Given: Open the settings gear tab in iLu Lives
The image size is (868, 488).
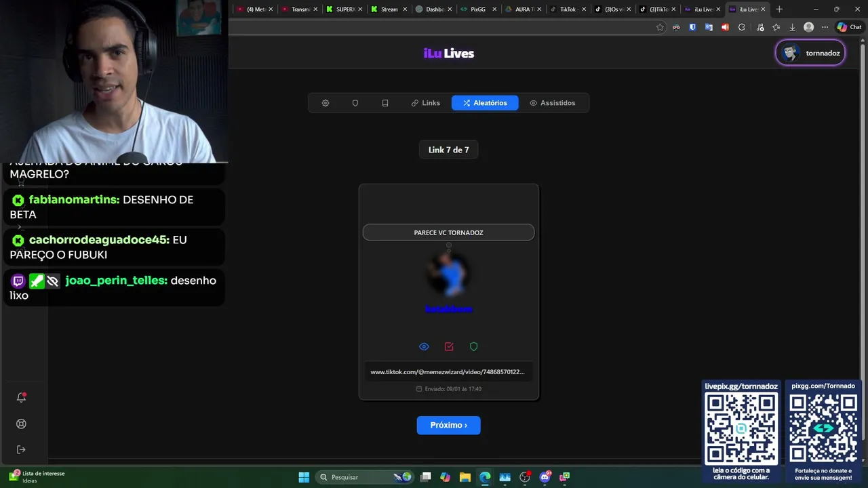Looking at the screenshot, I should (325, 103).
